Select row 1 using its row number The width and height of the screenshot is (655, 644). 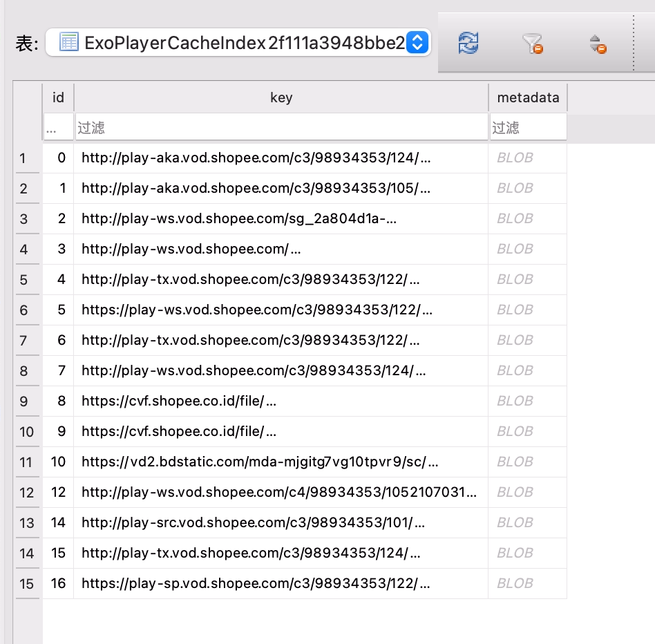(27, 158)
